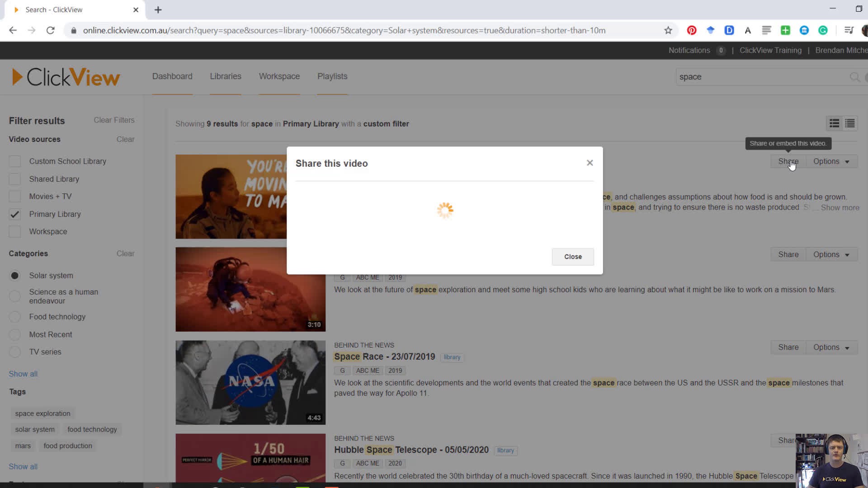Select TV series category radio
Screen dimensions: 868x488
tap(15, 352)
